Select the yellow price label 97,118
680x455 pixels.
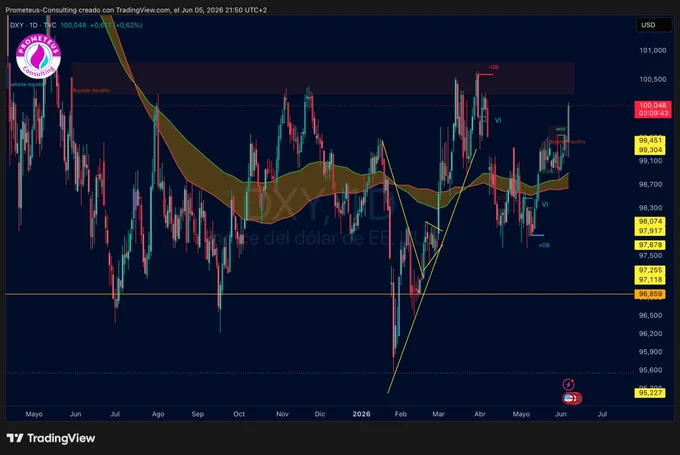650,280
